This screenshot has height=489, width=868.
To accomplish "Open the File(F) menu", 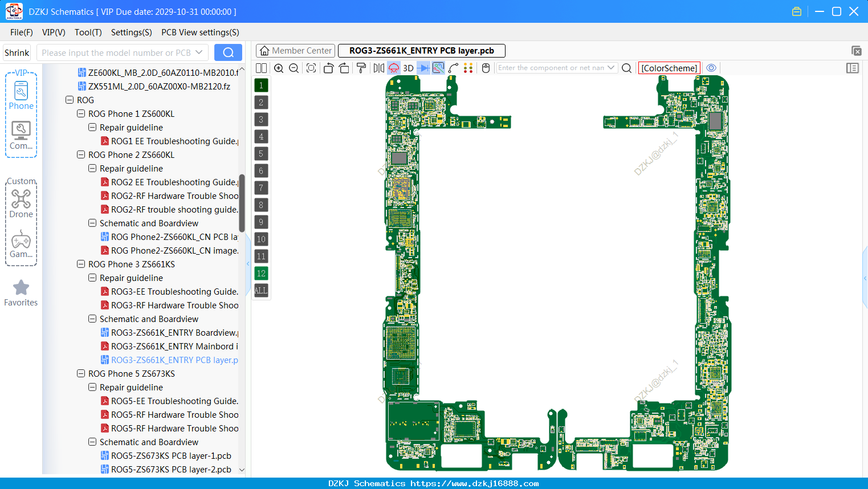I will coord(22,32).
